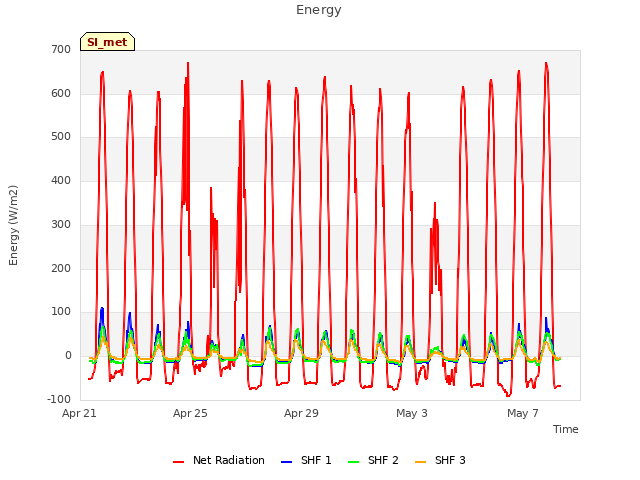Click the Energy chart title
This screenshot has height=480, width=640.
pos(319,10)
